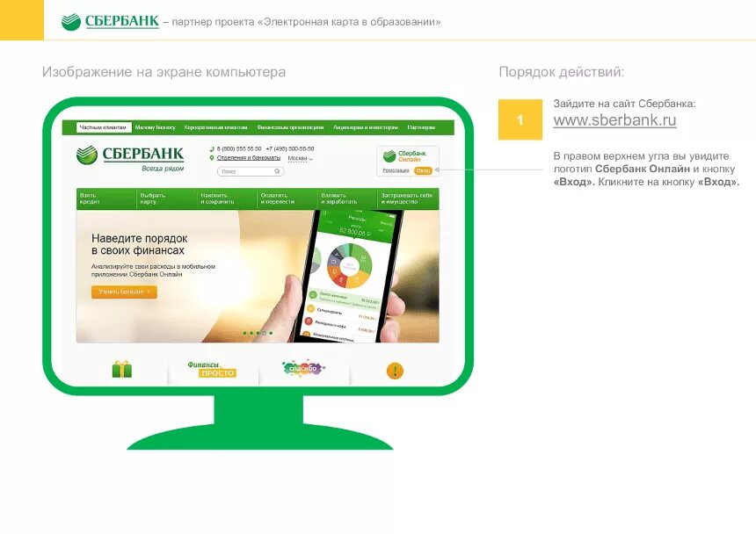The image size is (756, 534).
Task: Go to 'Партнерам' tab
Action: pyautogui.click(x=421, y=127)
